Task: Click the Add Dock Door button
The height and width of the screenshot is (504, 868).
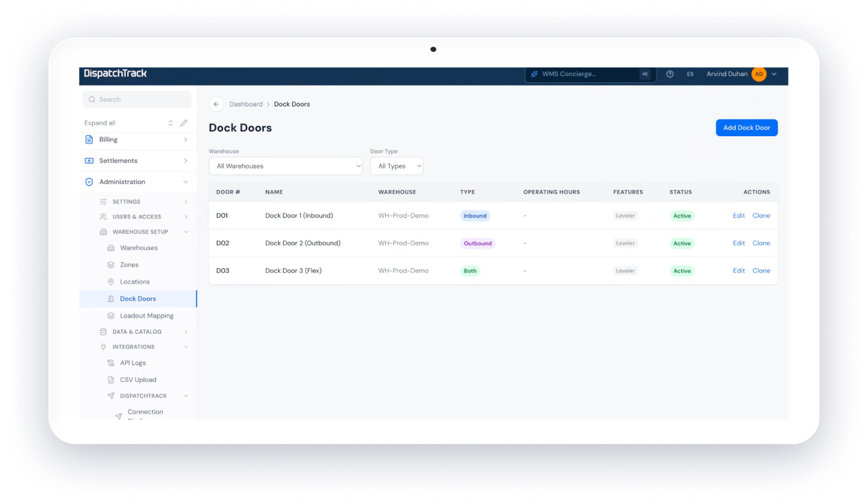Action: pos(747,128)
